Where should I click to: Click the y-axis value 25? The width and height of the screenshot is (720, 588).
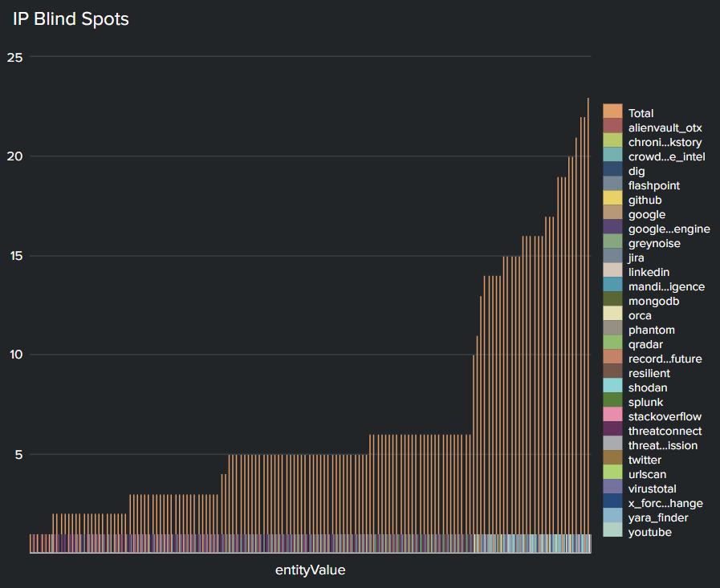14,58
